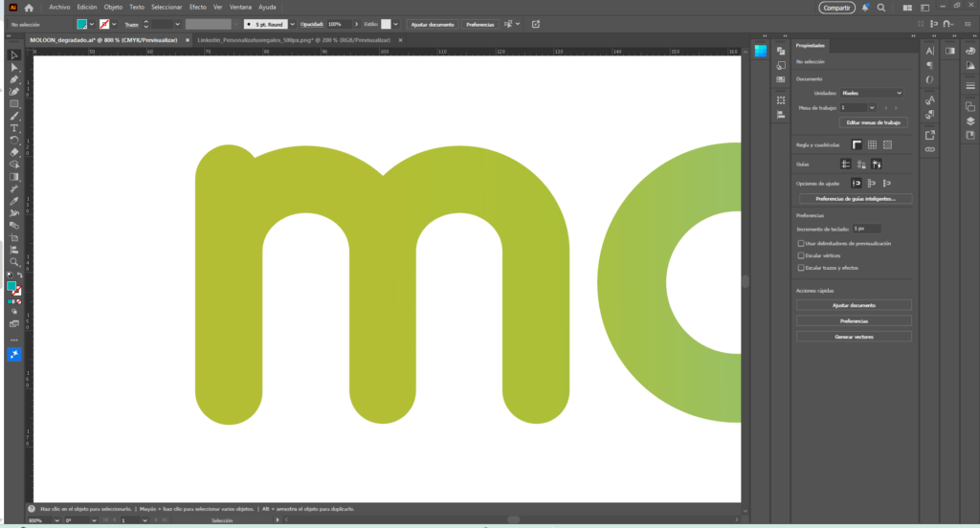Open the Archivo menu
The height and width of the screenshot is (528, 980).
click(x=59, y=8)
